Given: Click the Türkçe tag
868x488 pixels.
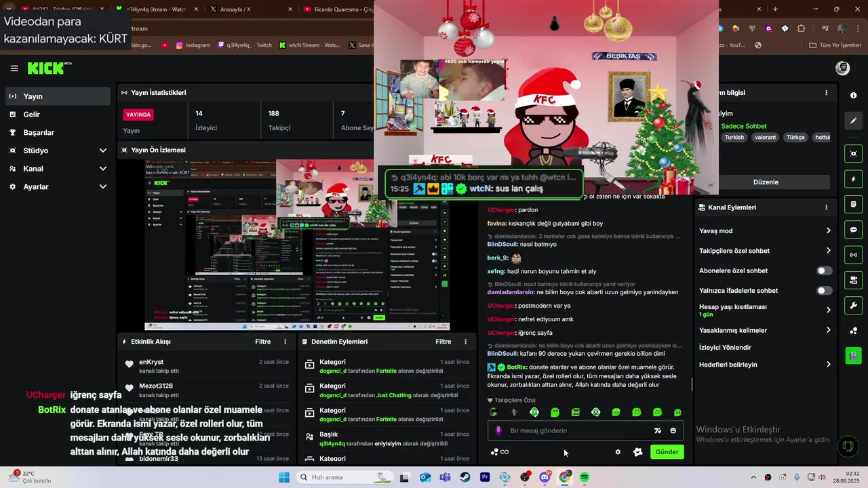Looking at the screenshot, I should click(795, 137).
